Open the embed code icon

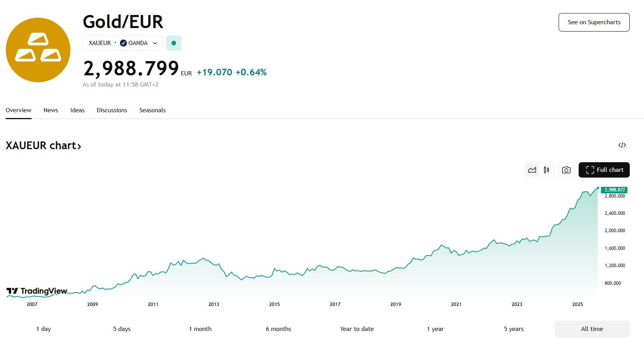(622, 145)
